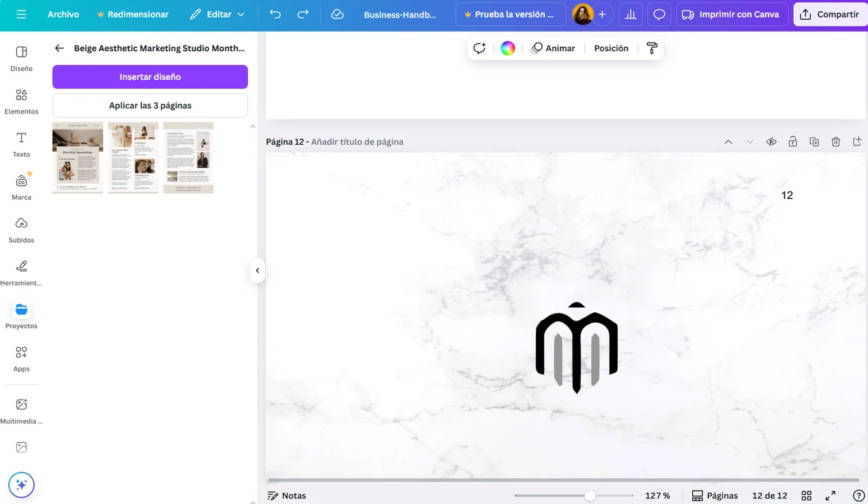
Task: Click Añadir título de página field
Action: pos(357,141)
